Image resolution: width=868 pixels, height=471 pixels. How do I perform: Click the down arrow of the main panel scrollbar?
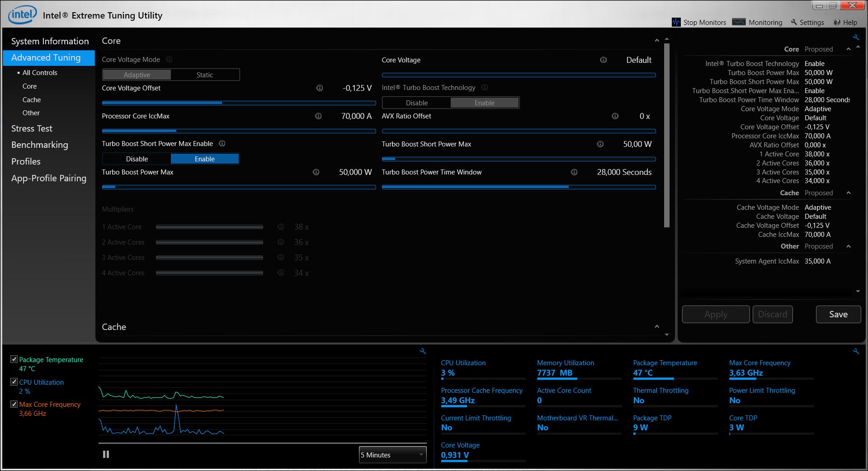tap(667, 335)
